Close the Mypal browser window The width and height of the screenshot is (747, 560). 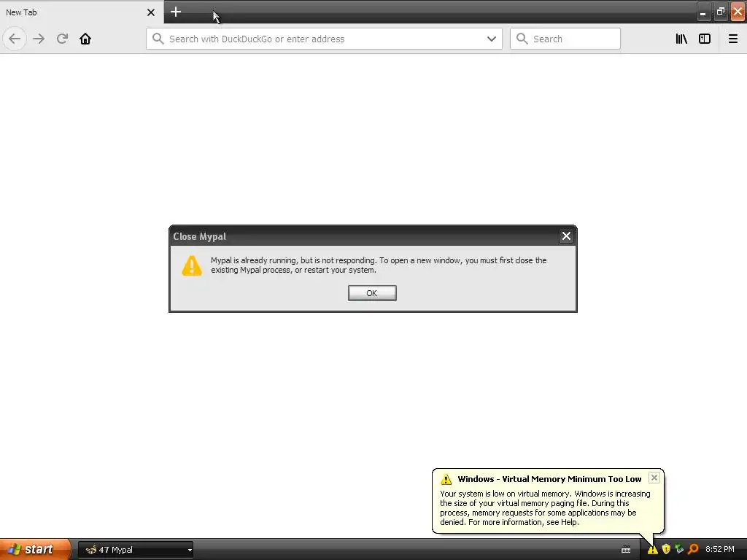738,12
